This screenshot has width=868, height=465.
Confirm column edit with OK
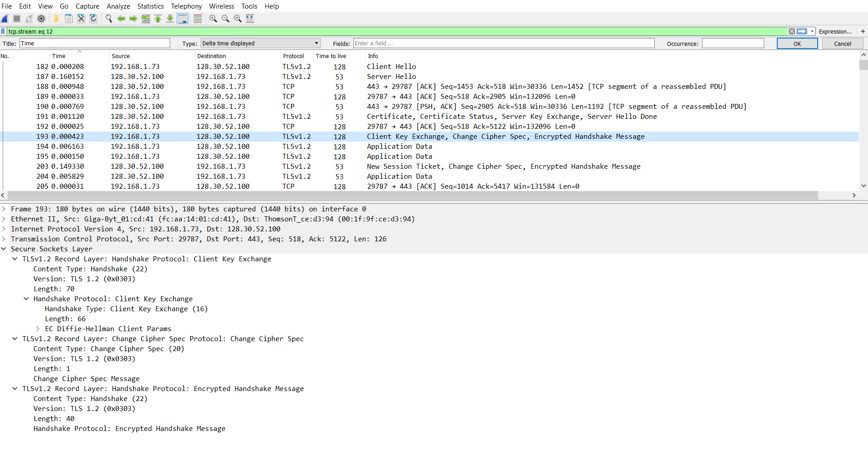click(797, 44)
